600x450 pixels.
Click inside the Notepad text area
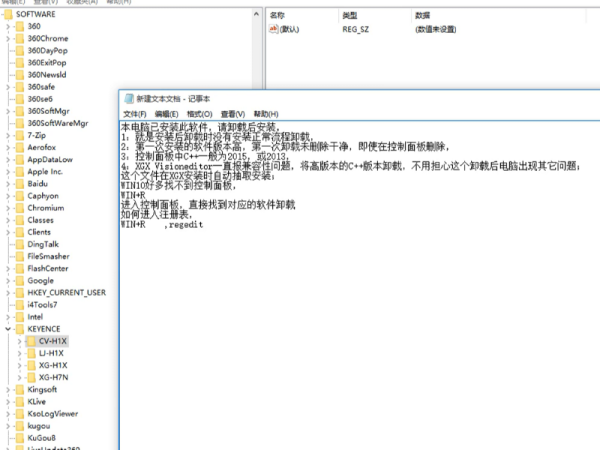350,320
